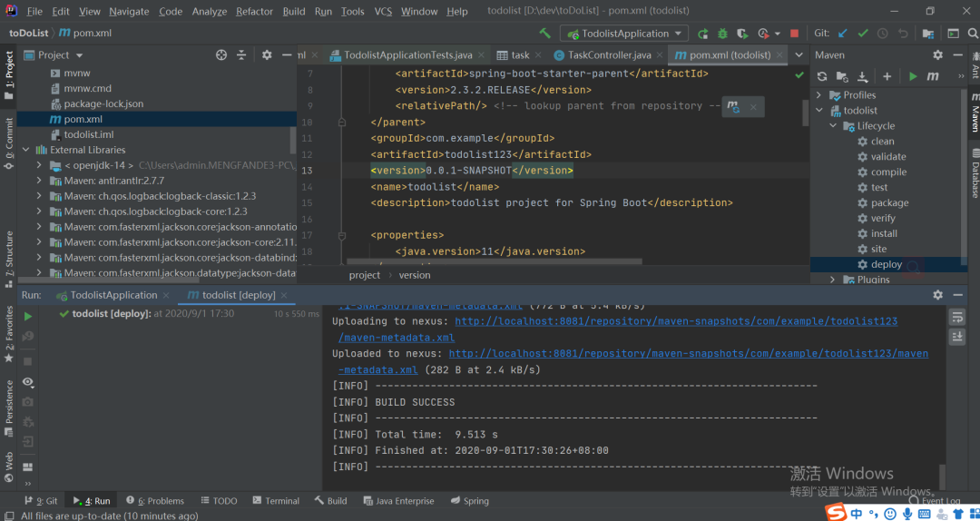Click the maven-snapshots upload URL link
This screenshot has height=521, width=980.
[675, 321]
